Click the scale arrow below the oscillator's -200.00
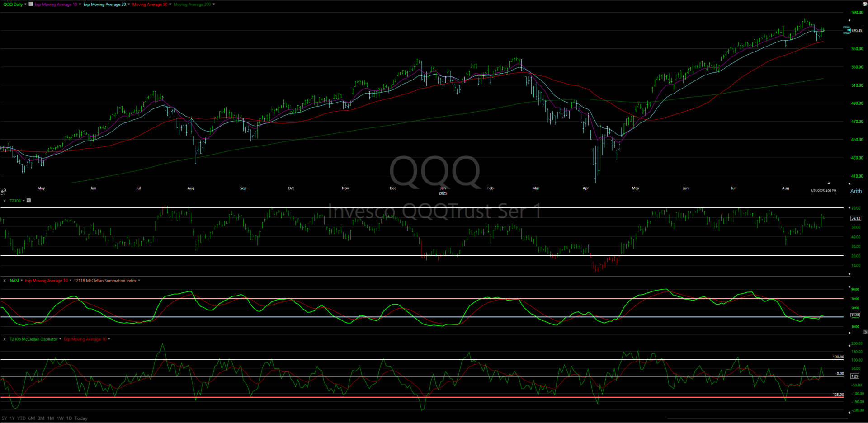 [849, 412]
